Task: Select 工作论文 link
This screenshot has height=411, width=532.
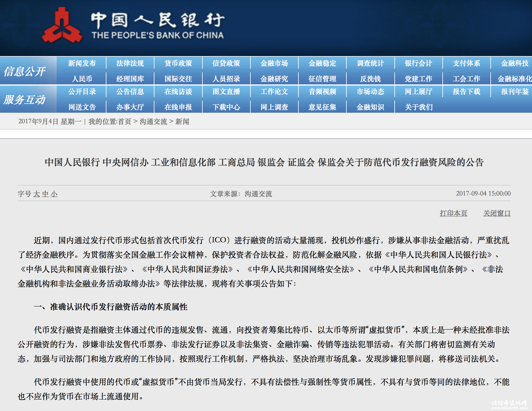Action: point(274,92)
